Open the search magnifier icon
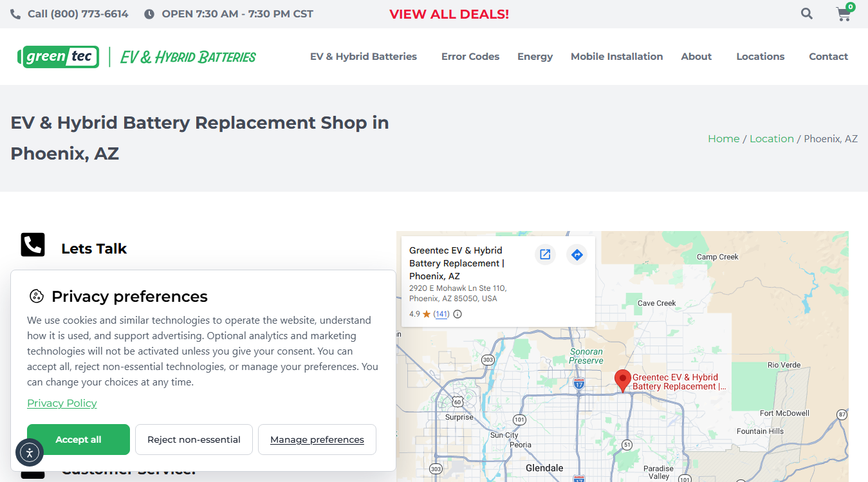The height and width of the screenshot is (482, 868). point(807,14)
